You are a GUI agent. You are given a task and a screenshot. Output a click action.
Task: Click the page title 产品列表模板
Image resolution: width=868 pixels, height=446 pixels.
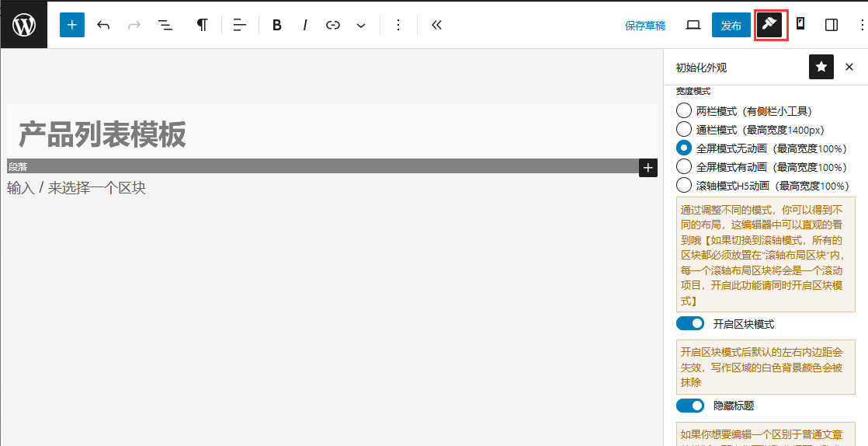tap(102, 134)
